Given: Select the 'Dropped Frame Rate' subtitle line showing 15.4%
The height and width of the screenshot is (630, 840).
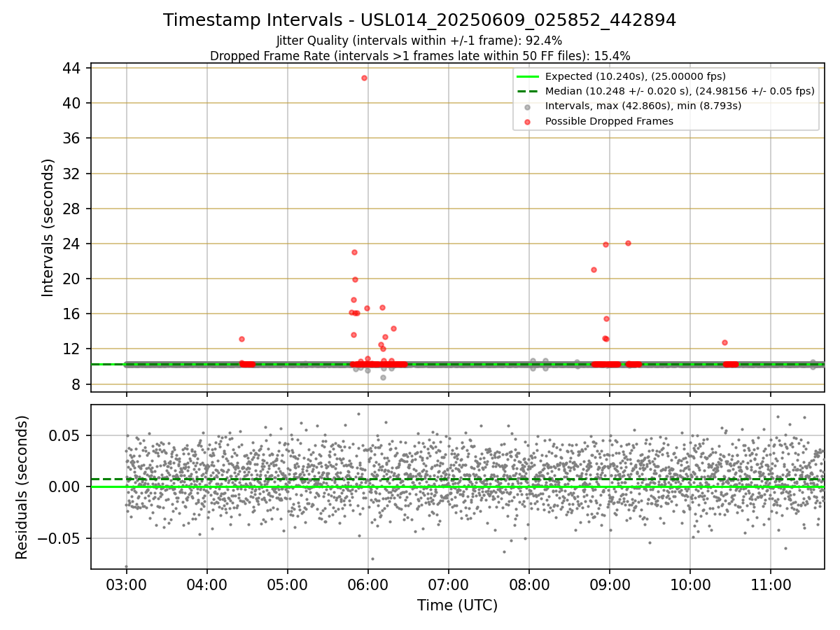Looking at the screenshot, I should (x=420, y=56).
